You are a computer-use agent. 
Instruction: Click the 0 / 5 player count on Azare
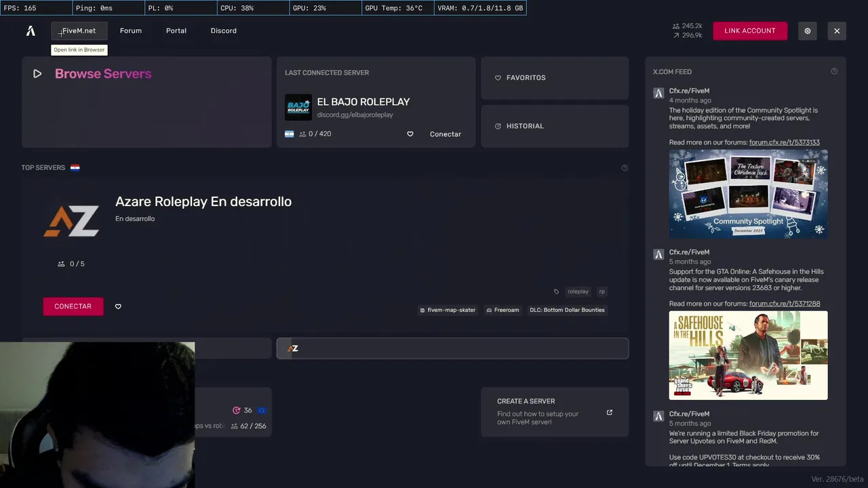point(71,264)
